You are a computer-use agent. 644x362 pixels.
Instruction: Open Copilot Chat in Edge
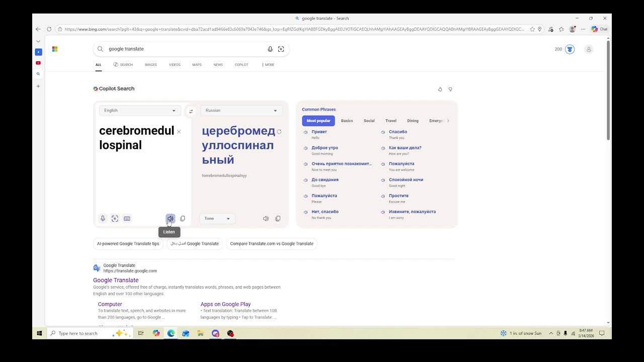tap(599, 29)
